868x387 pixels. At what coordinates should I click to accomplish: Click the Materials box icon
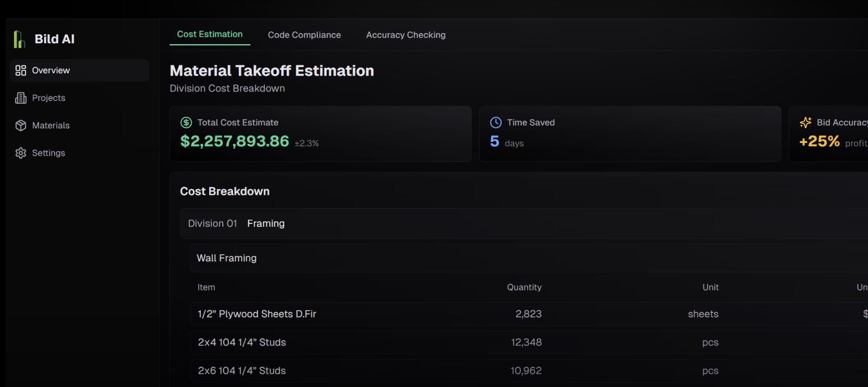(x=20, y=125)
